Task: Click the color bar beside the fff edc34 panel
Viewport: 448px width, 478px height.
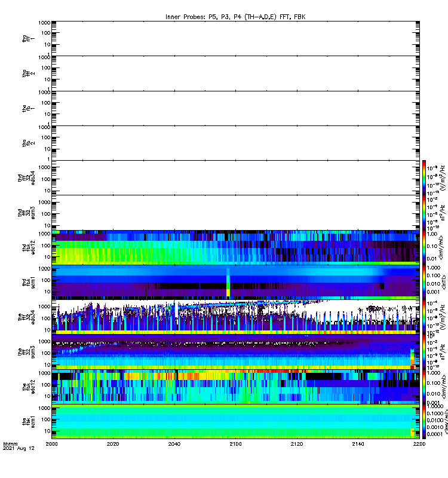Action: click(x=424, y=317)
